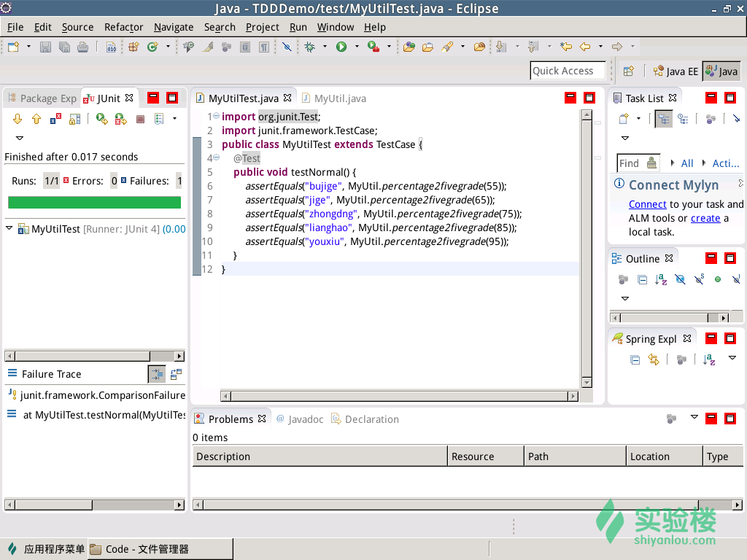Switch to the Java EE perspective
The width and height of the screenshot is (747, 560).
(676, 71)
